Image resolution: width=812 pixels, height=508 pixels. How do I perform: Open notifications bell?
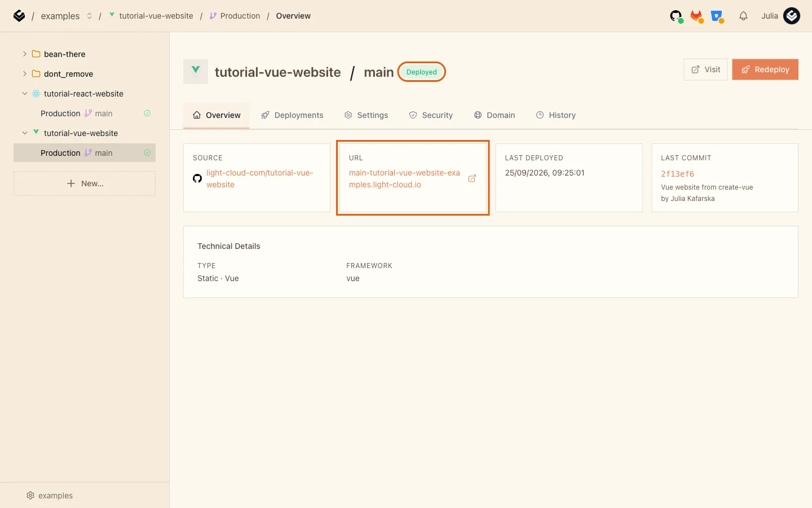coord(743,16)
